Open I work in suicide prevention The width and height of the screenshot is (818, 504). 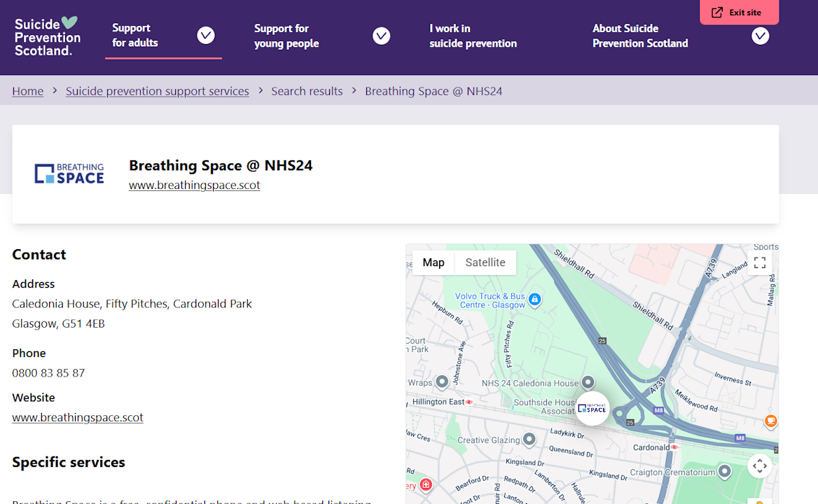[473, 36]
